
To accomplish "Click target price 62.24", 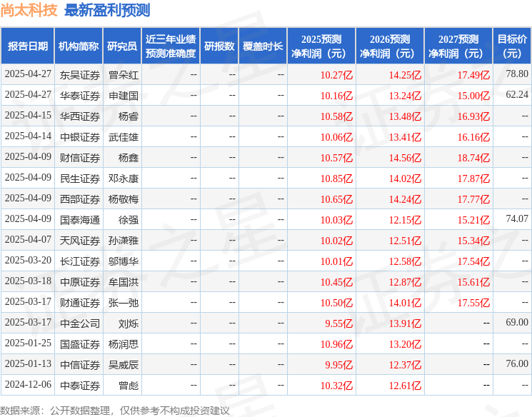I will tap(517, 94).
